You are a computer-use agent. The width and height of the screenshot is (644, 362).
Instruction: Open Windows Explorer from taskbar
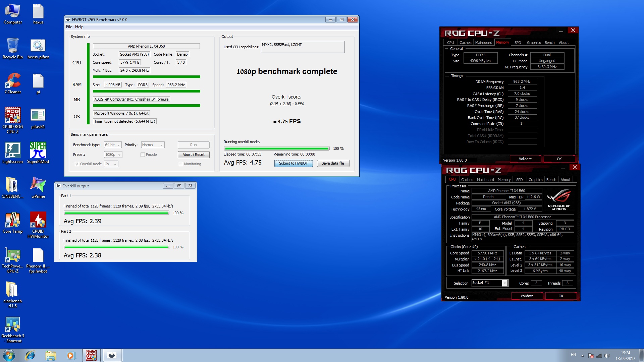(50, 355)
